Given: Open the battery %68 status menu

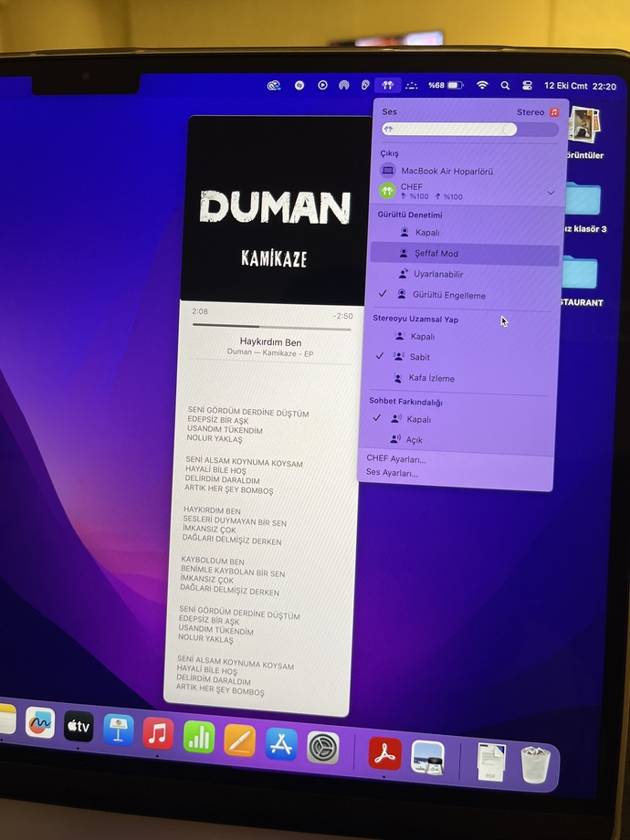Looking at the screenshot, I should click(446, 85).
